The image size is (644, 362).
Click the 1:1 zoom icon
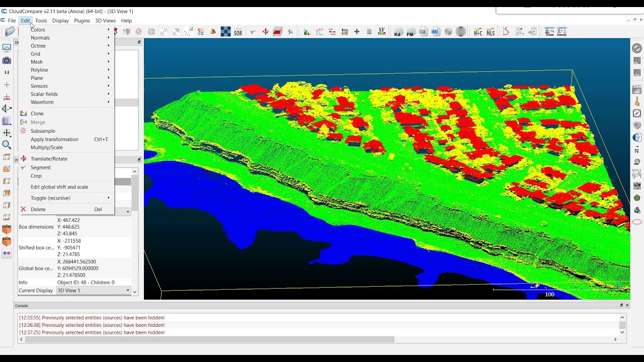[x=7, y=72]
